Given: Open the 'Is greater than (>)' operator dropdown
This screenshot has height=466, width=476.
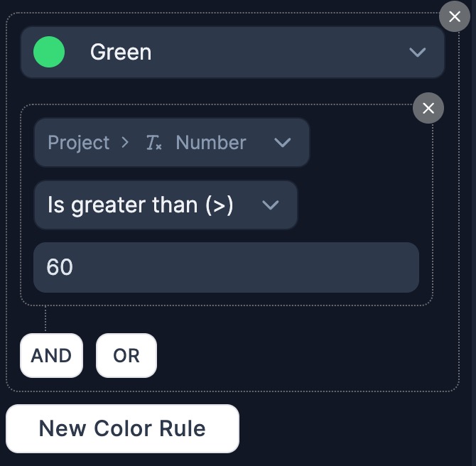Looking at the screenshot, I should pyautogui.click(x=166, y=205).
